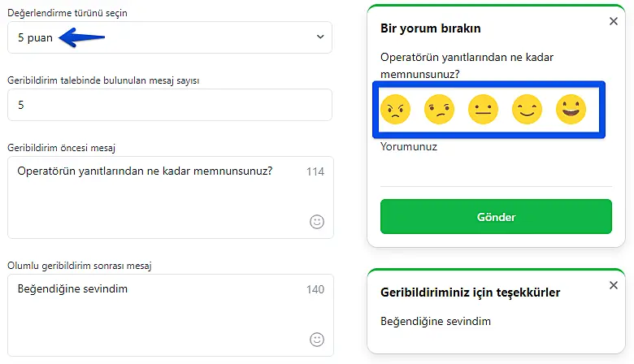Select the happy grinning emoji rating
Image resolution: width=634 pixels, height=364 pixels.
click(571, 109)
